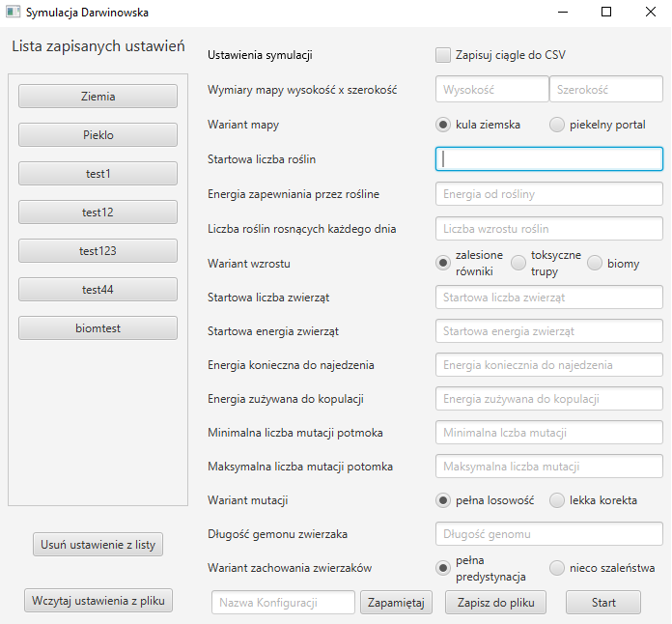Click Wczytaj ustawienia z pliku button
Screen dimensions: 672x624
98,600
